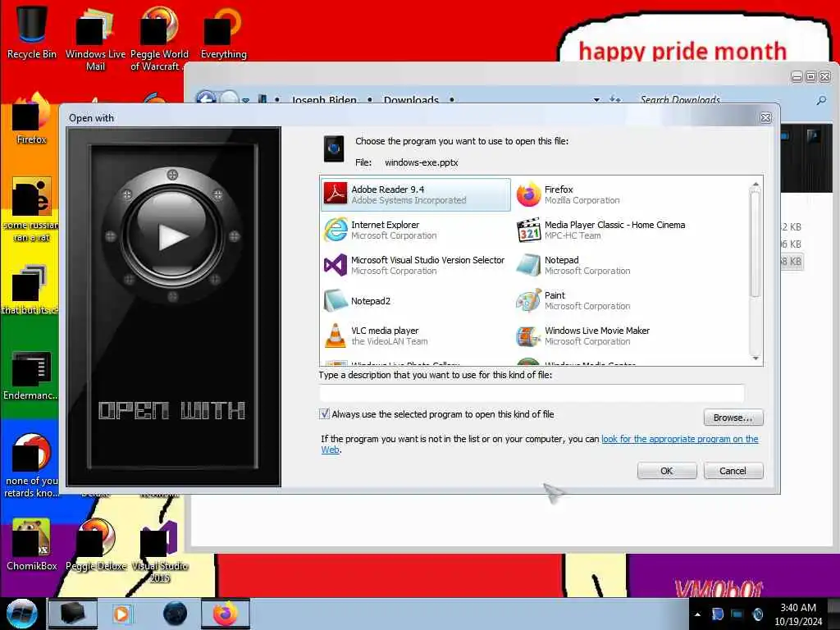The image size is (840, 630).
Task: Select Adobe Reader 9.4 in the program list
Action: point(416,194)
